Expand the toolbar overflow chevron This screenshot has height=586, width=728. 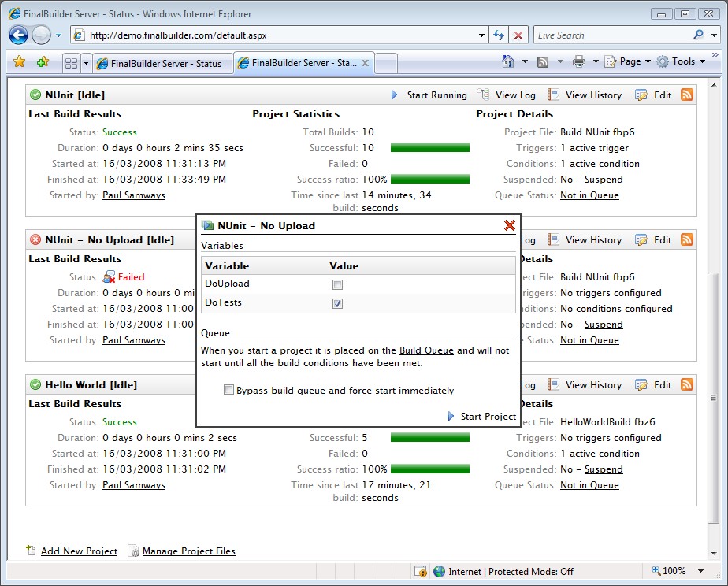[715, 55]
